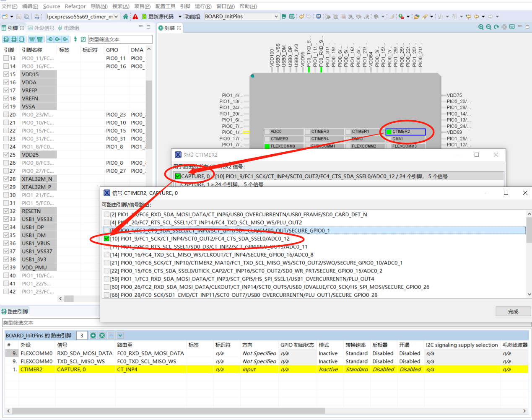Rotate the package view
Screen dimensions: 532x420
(x=496, y=27)
